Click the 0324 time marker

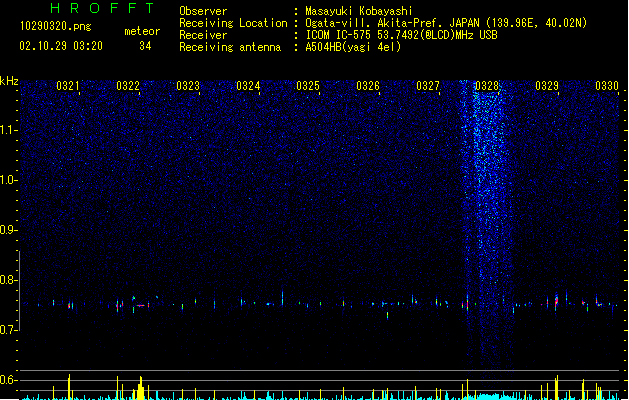[x=248, y=86]
